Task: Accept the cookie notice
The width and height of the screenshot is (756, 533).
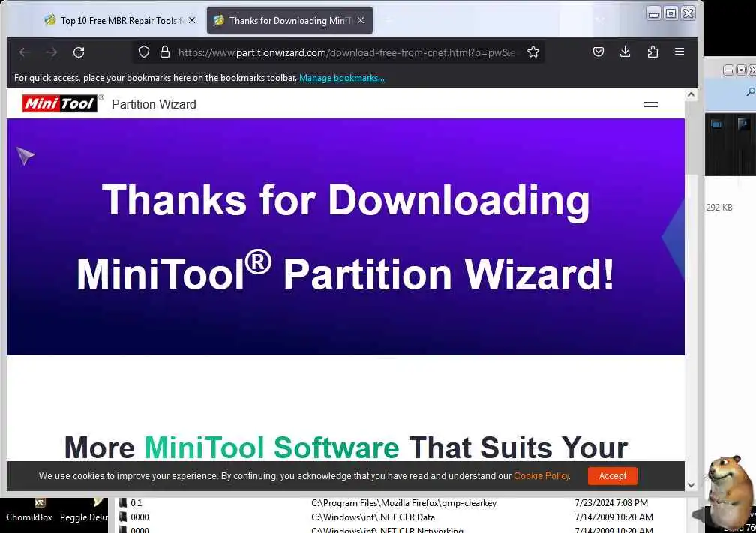Action: pyautogui.click(x=612, y=475)
